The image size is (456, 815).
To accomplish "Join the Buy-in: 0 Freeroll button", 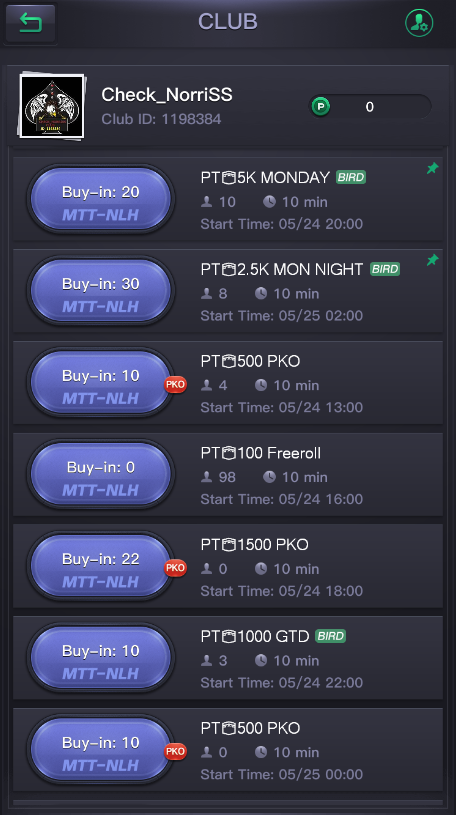I will pos(101,475).
